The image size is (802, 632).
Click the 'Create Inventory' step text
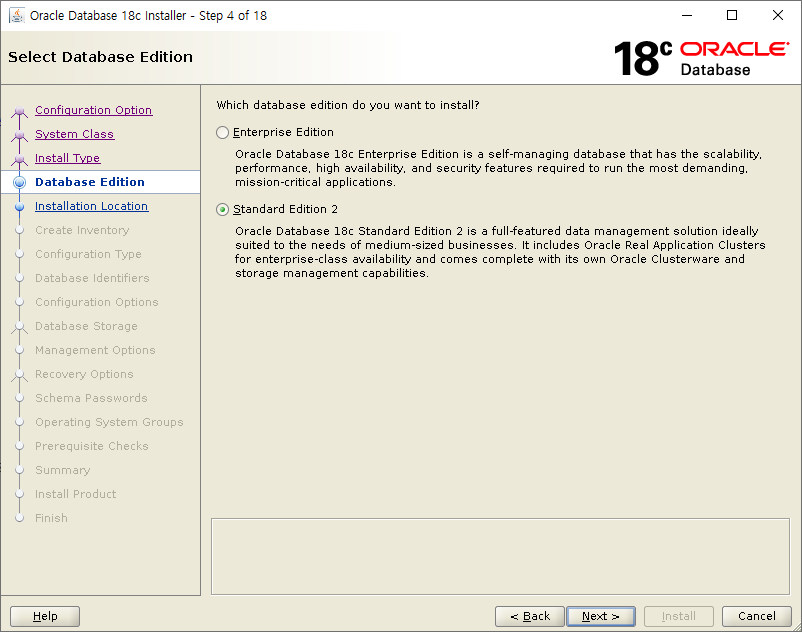(82, 230)
